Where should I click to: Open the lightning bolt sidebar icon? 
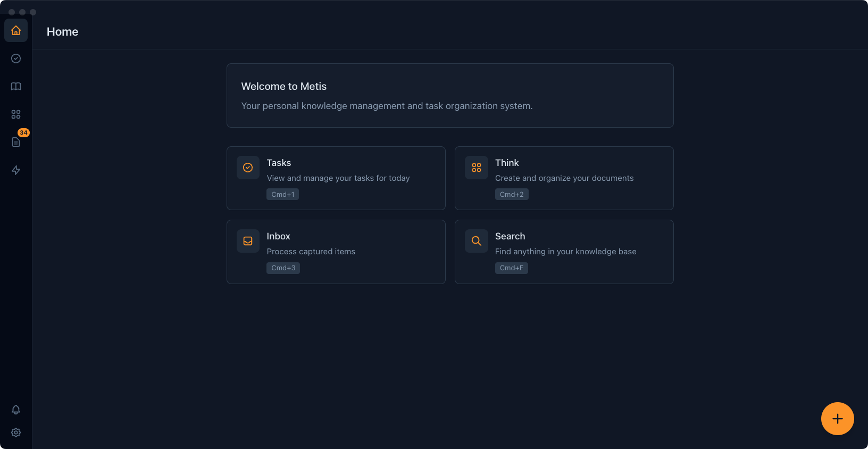click(16, 170)
